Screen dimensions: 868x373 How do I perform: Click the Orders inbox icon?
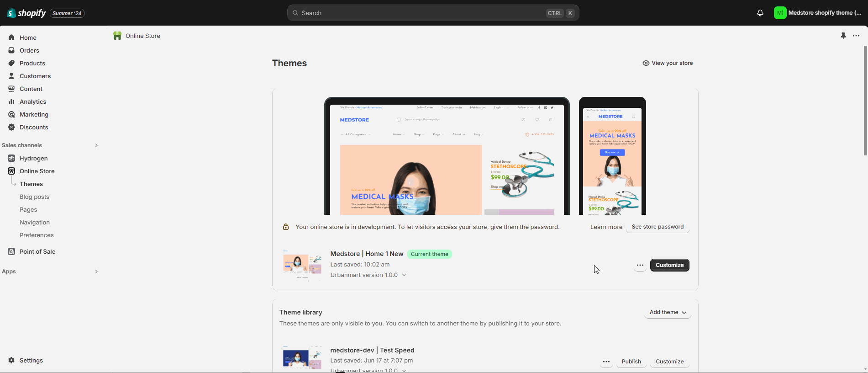11,50
